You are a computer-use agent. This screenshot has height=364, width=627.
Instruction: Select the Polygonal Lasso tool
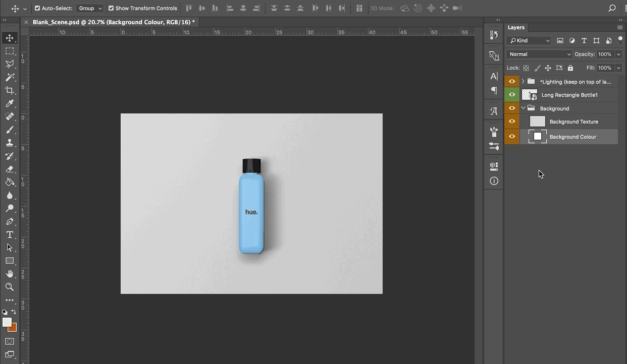(10, 65)
